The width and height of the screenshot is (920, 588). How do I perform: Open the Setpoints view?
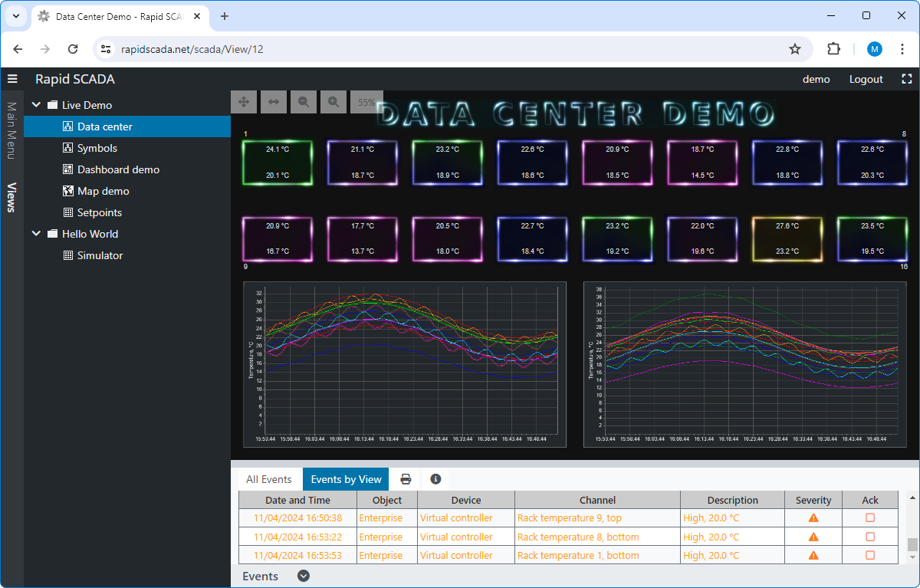127,212
